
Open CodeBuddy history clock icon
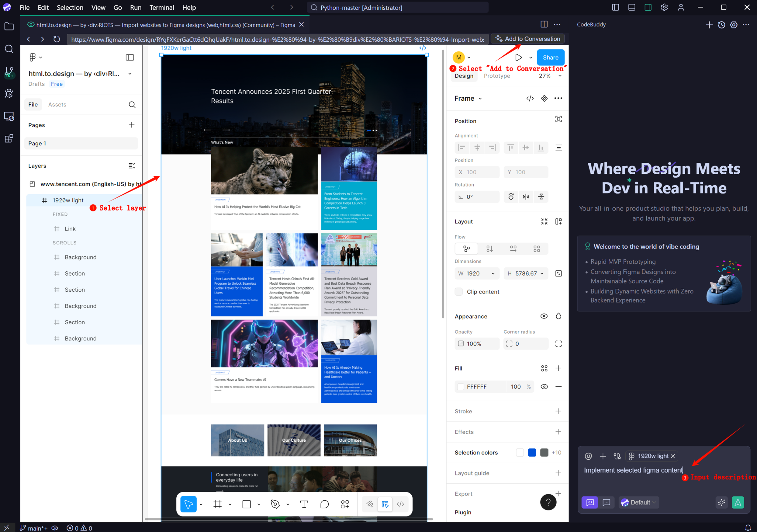[721, 25]
